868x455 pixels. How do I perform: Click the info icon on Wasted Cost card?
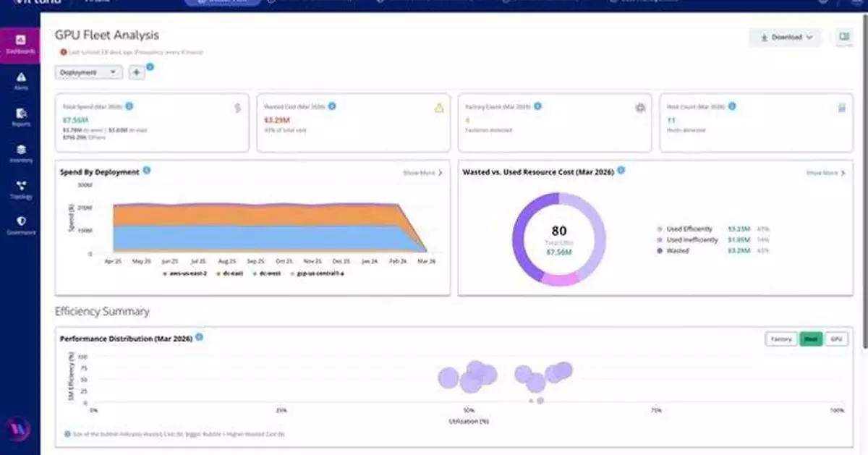pyautogui.click(x=331, y=105)
